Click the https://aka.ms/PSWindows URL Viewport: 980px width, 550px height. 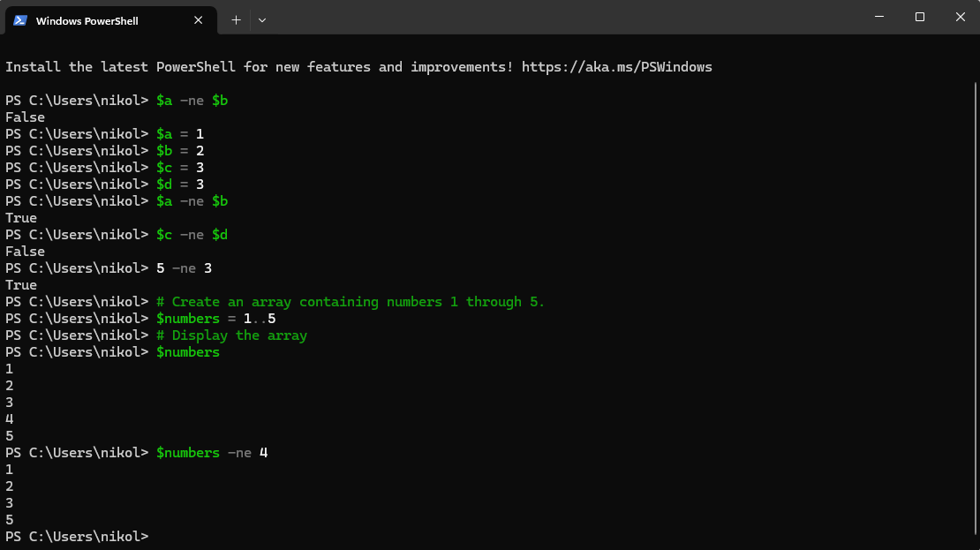coord(617,67)
